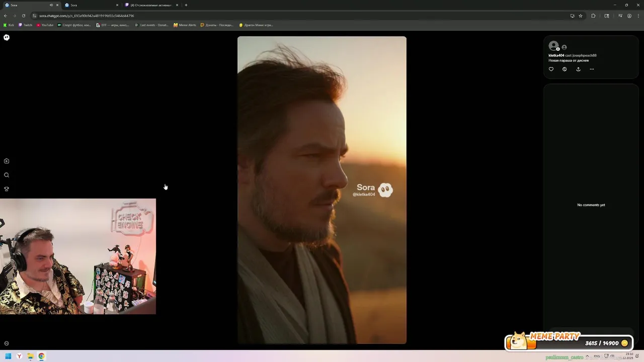
Task: Open the Last events - Donat bookmark
Action: [x=151, y=25]
